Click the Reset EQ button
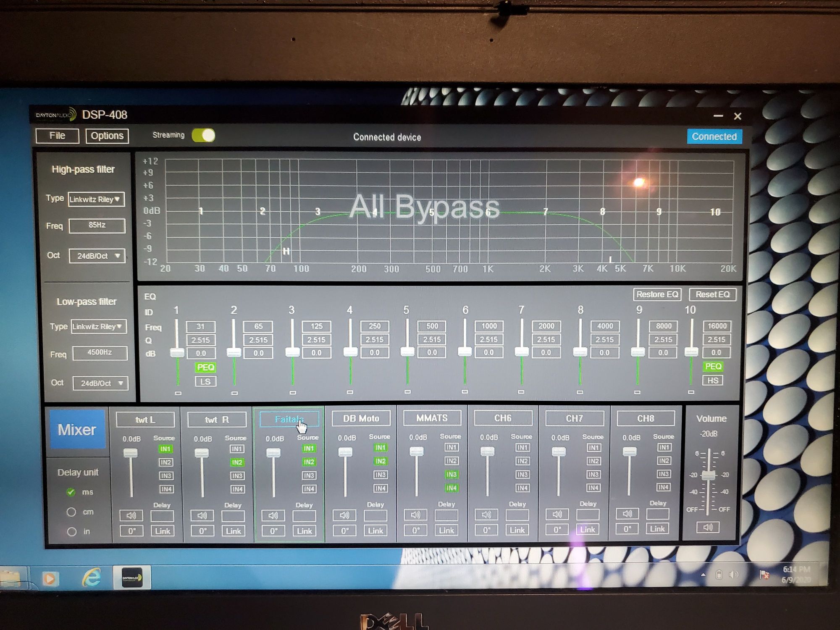This screenshot has width=840, height=630. coord(712,294)
